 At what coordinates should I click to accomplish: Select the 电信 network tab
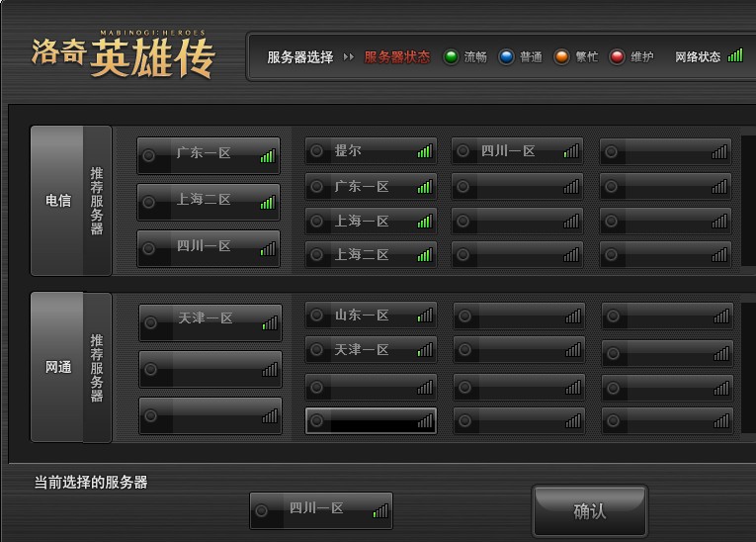click(x=57, y=201)
